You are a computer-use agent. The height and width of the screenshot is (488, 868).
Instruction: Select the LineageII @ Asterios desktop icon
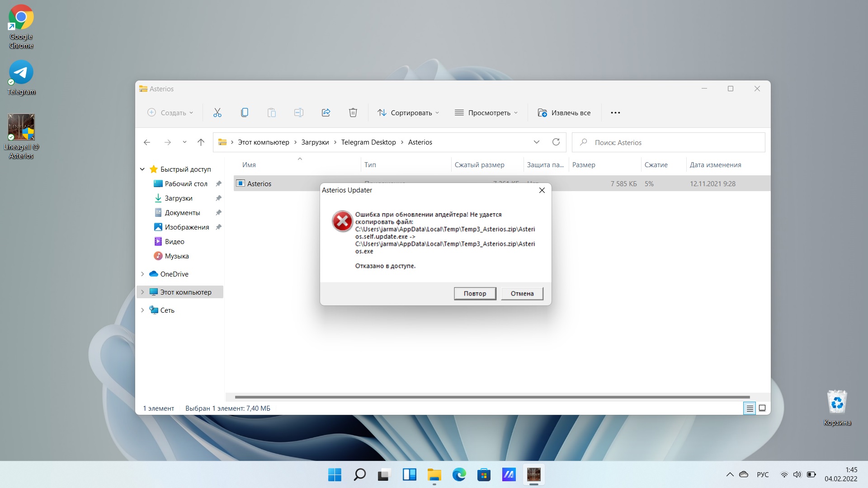coord(21,136)
